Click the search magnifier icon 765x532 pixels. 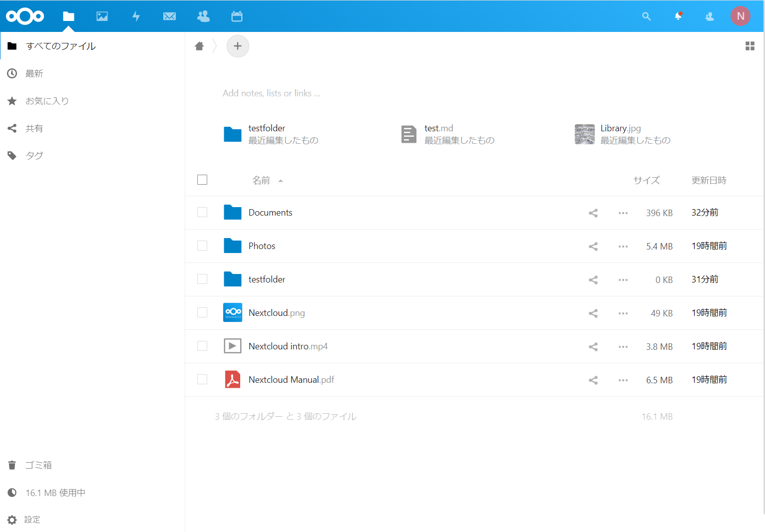[647, 16]
